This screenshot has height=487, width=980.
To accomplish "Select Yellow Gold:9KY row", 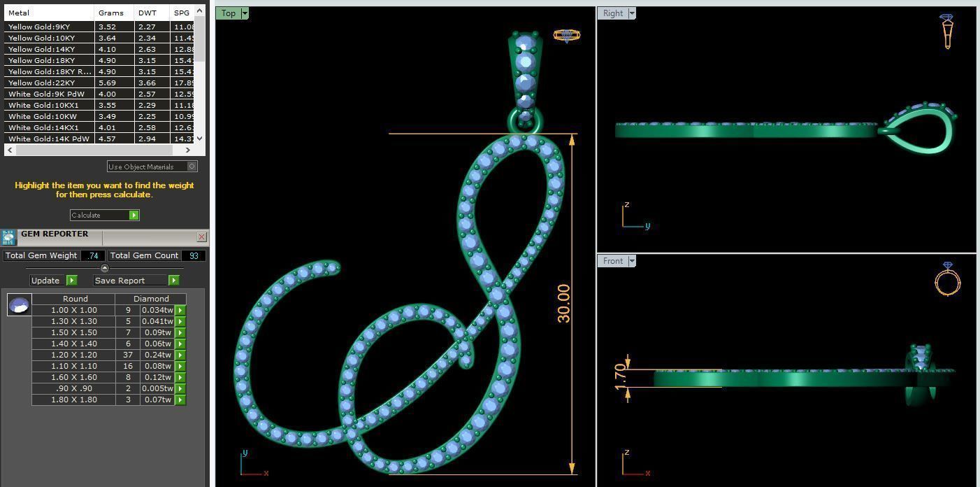I will point(99,27).
